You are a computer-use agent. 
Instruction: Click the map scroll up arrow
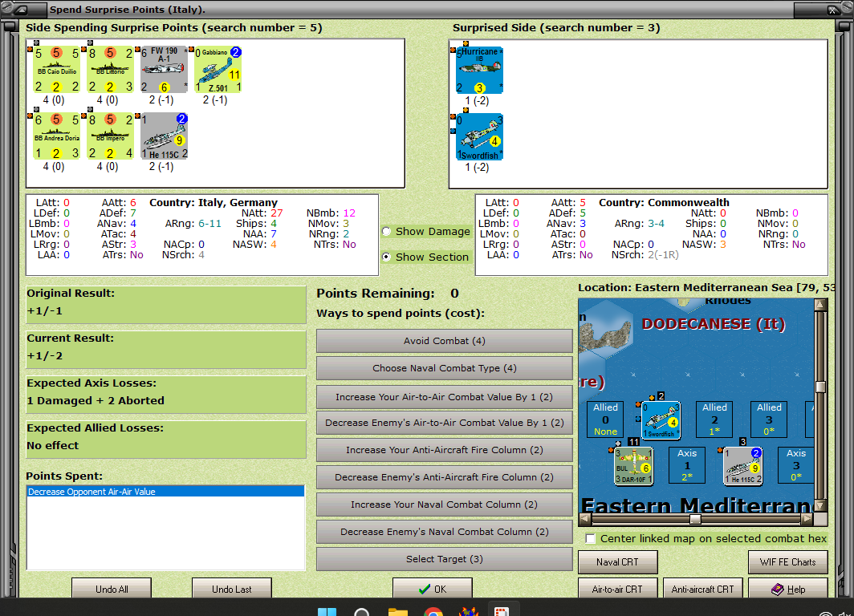[x=820, y=304]
